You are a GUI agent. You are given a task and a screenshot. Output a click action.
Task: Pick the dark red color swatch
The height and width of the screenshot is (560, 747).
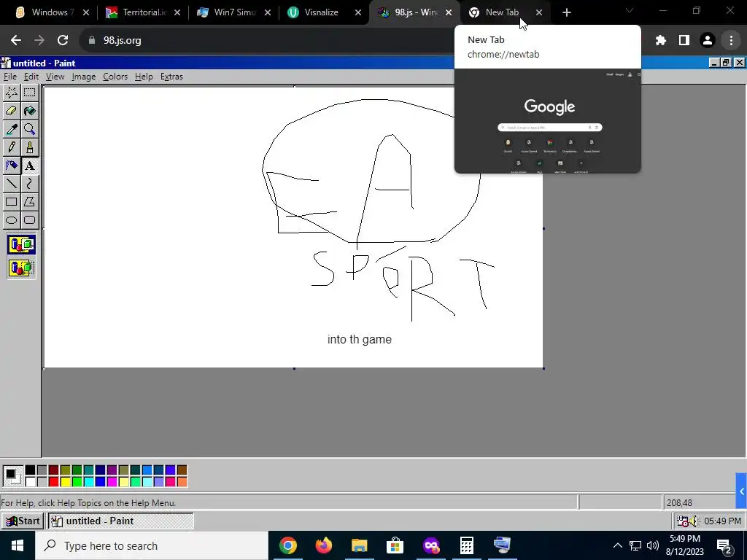click(53, 470)
